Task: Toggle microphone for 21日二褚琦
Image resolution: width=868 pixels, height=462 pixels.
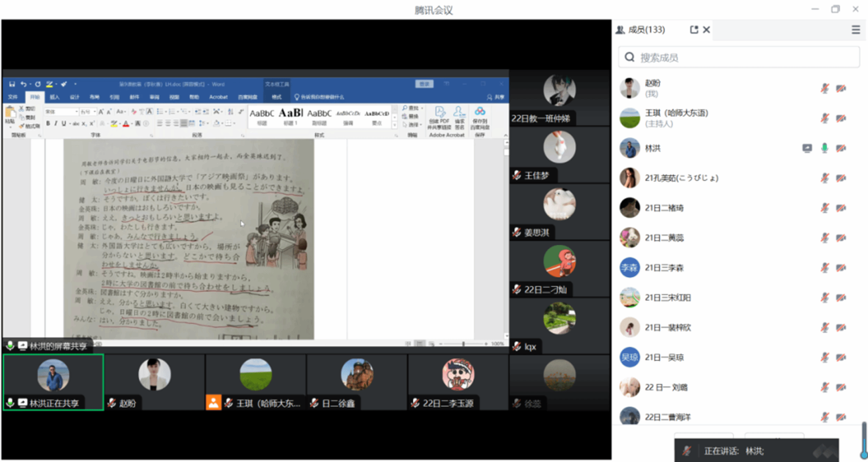Action: 824,208
